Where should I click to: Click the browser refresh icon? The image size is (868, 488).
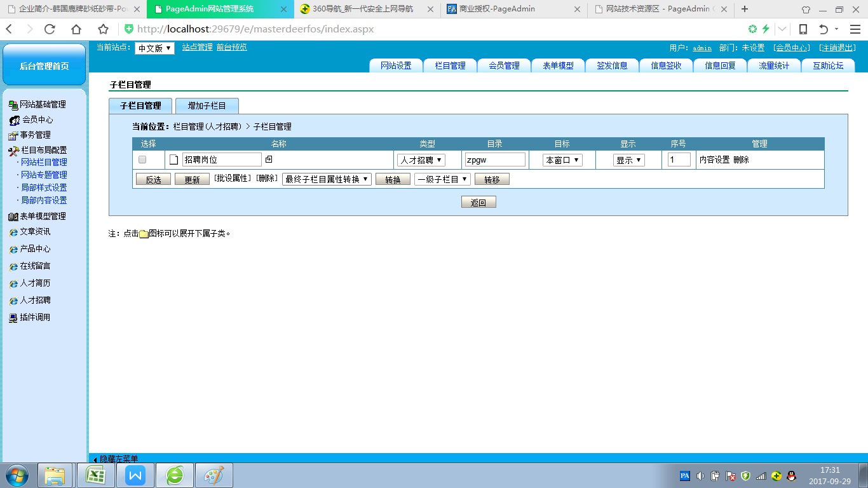tap(50, 29)
